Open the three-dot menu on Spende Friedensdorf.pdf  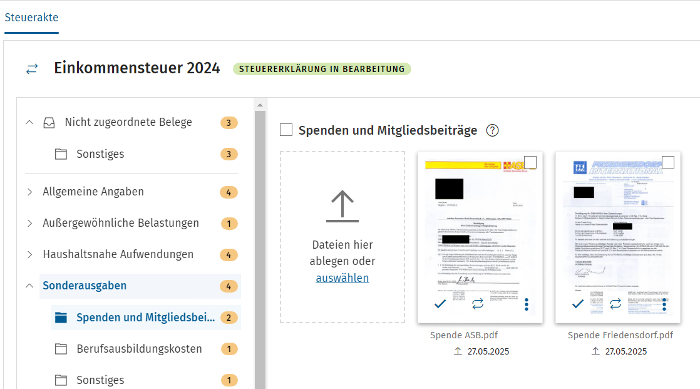[x=664, y=304]
